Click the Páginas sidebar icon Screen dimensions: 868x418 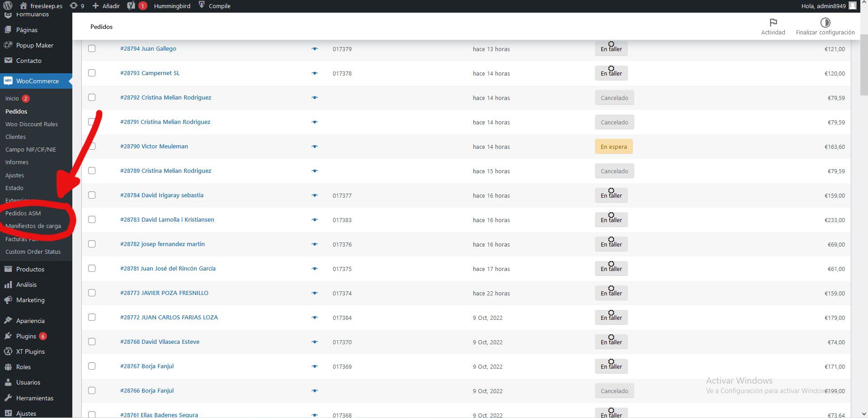tap(8, 30)
